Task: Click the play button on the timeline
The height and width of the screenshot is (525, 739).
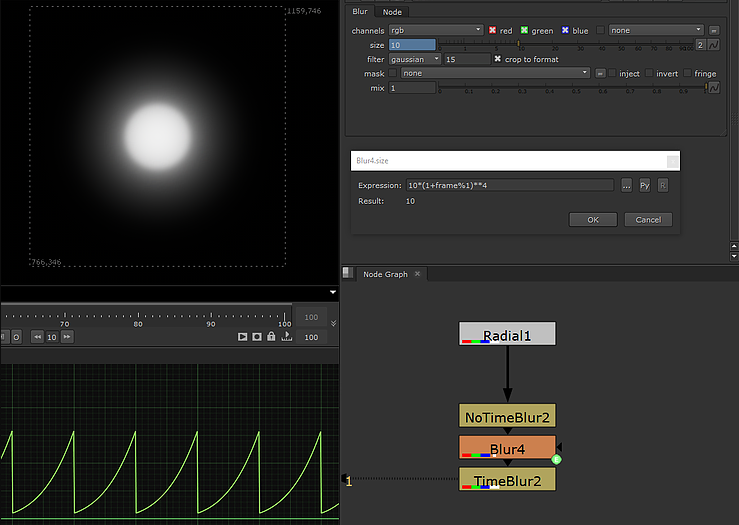Action: click(x=242, y=337)
